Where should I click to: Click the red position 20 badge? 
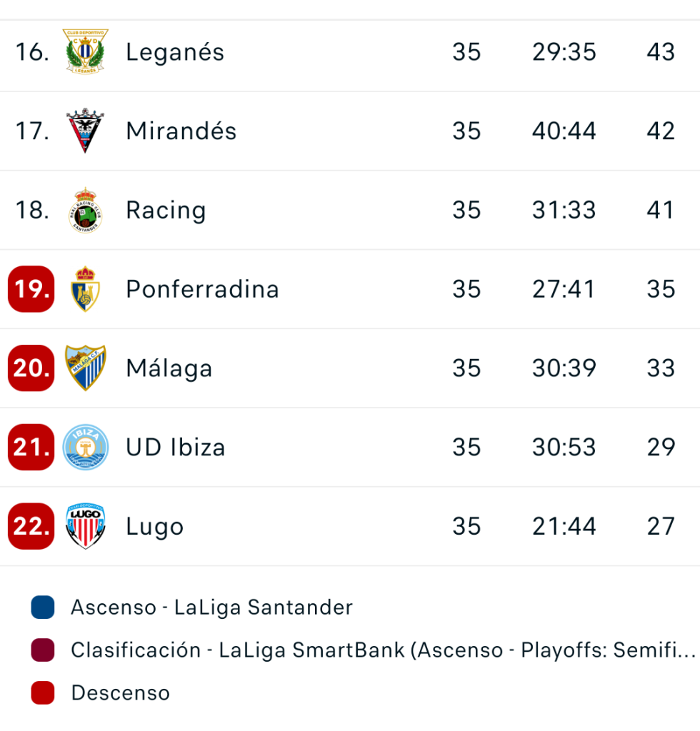[31, 368]
